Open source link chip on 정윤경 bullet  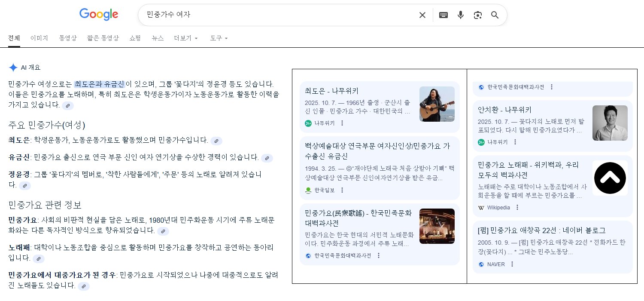[25, 186]
